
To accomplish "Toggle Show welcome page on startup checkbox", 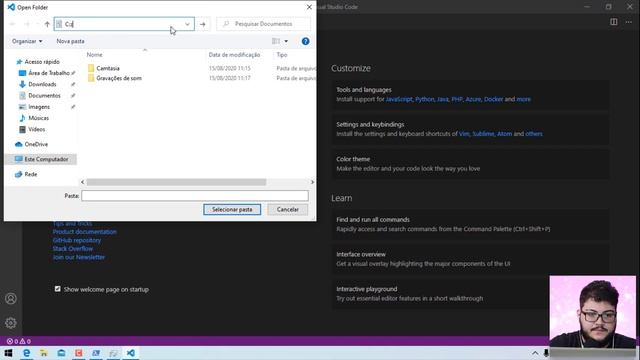I will point(58,289).
